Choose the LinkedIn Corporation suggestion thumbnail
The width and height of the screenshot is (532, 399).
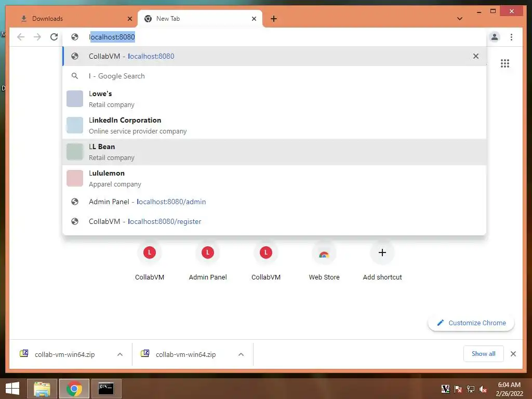click(x=75, y=125)
